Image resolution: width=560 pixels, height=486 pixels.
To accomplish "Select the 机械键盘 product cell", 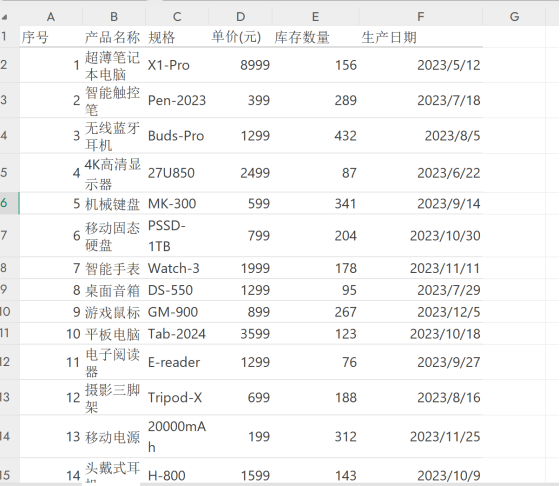I will pos(114,204).
